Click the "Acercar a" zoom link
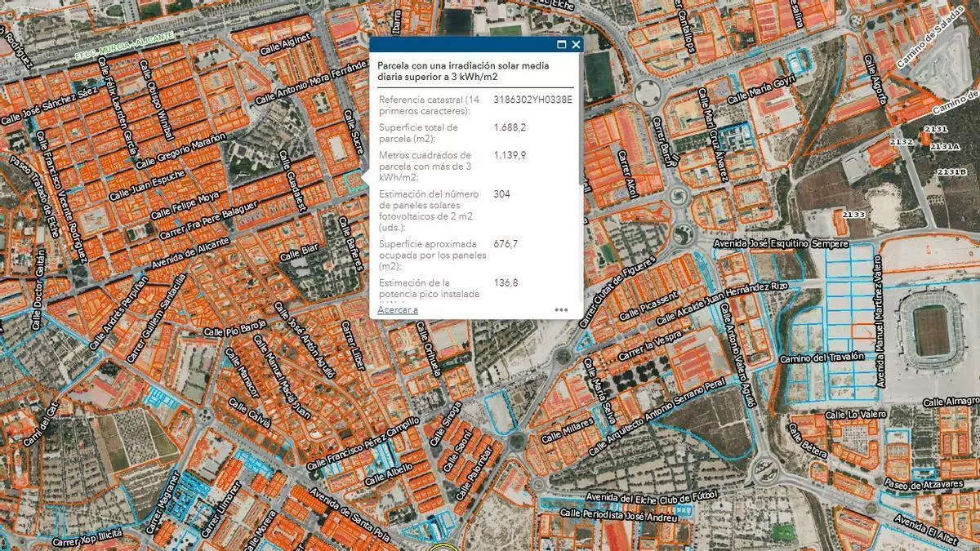Viewport: 980px width, 551px height. (398, 310)
